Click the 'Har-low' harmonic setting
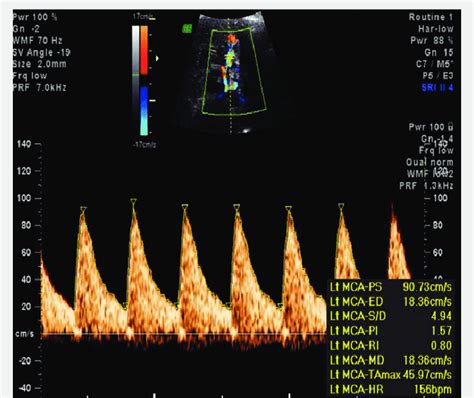The width and height of the screenshot is (474, 398). click(x=436, y=29)
